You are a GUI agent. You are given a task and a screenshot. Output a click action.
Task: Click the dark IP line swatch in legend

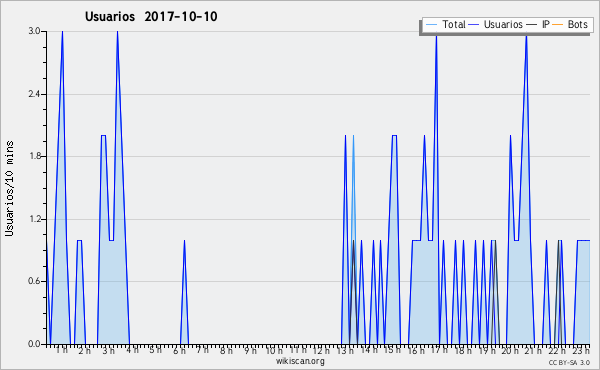[532, 25]
